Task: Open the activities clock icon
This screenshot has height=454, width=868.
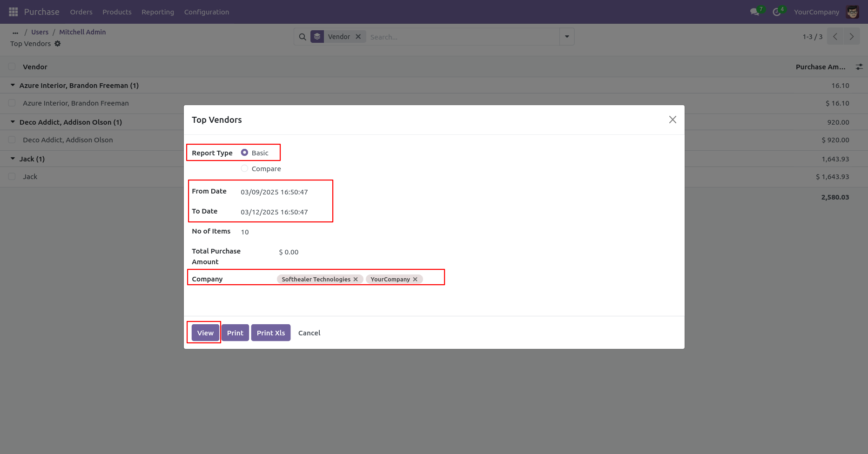Action: click(776, 12)
